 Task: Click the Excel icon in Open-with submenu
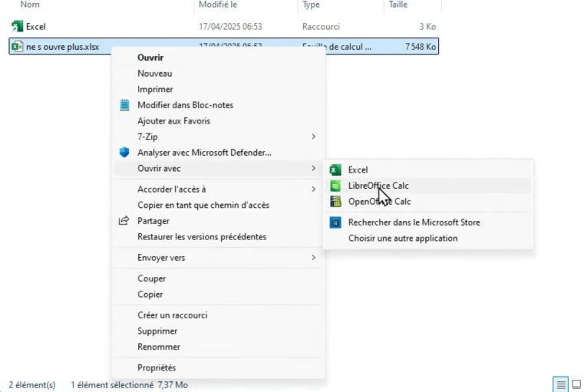(x=335, y=170)
